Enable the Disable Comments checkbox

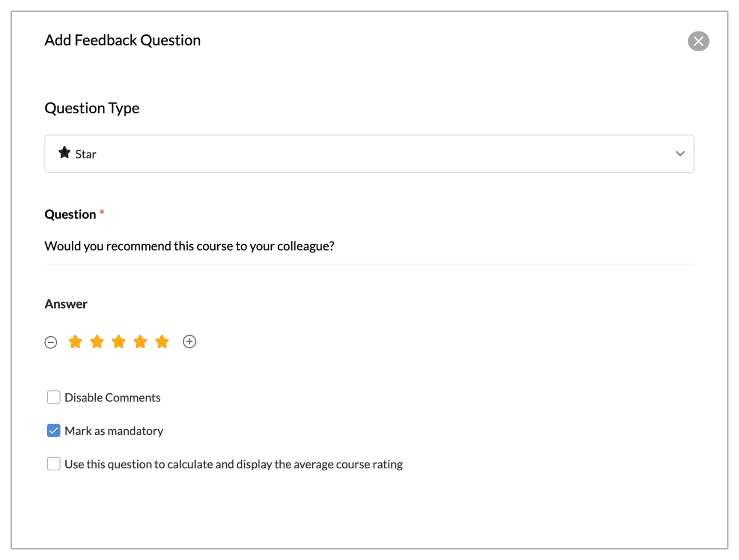pos(54,397)
